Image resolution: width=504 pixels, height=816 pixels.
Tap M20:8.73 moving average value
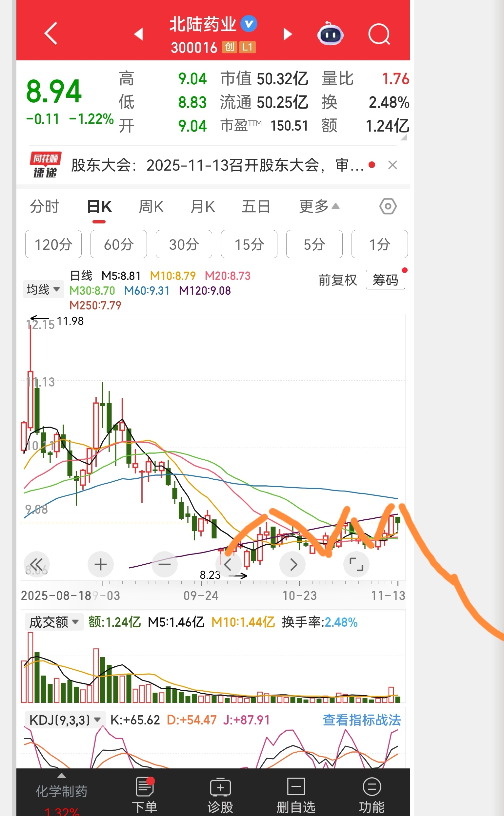[228, 276]
